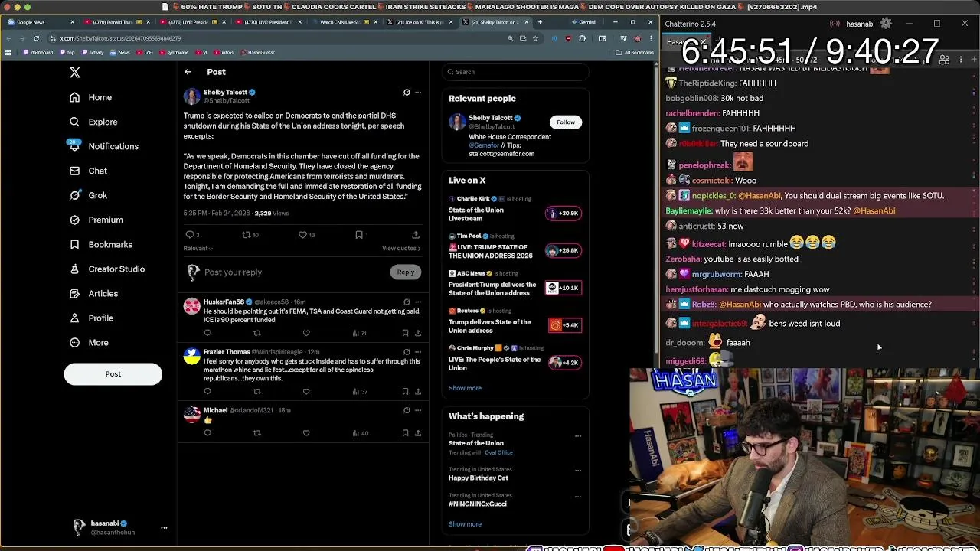This screenshot has height=551, width=980.
Task: Follow Shelby Talcott
Action: click(566, 122)
